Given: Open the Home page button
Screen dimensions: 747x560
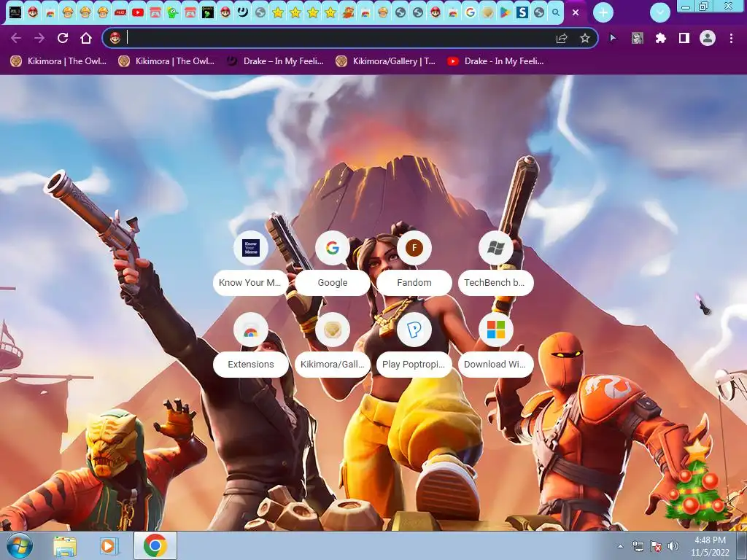Looking at the screenshot, I should click(86, 38).
